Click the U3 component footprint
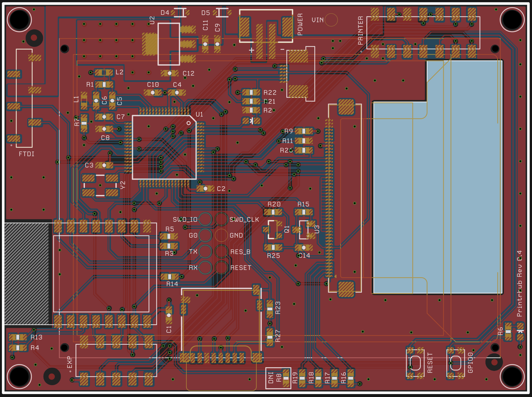Screen dimensions: 532x397 (304, 229)
